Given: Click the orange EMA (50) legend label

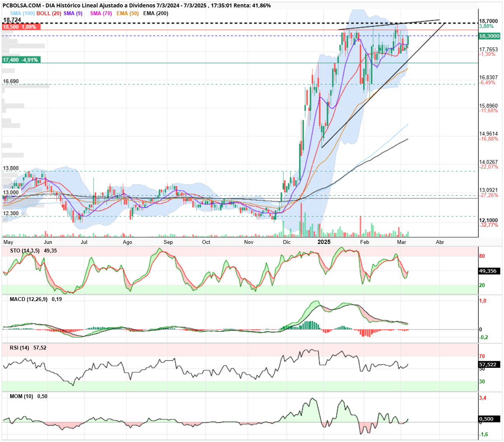Looking at the screenshot, I should coord(127,13).
